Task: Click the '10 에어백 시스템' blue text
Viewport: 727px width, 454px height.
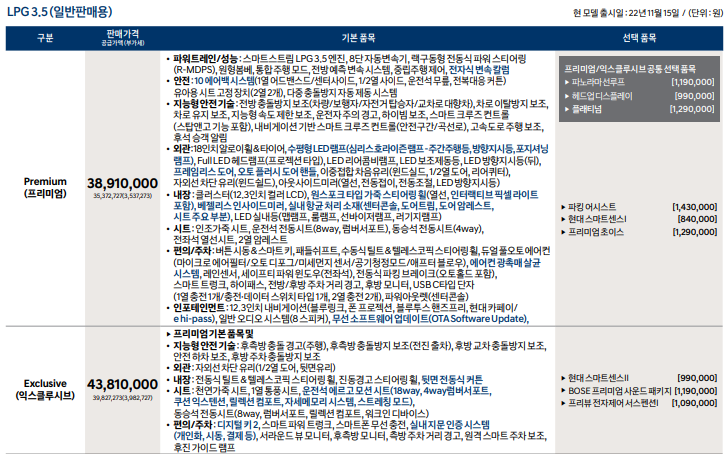Action: point(223,81)
